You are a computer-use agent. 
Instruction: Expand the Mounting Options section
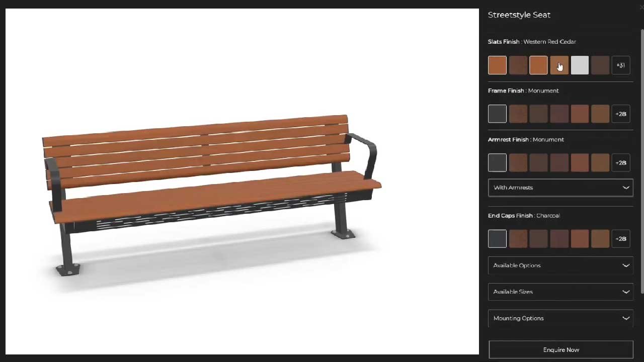pos(560,318)
